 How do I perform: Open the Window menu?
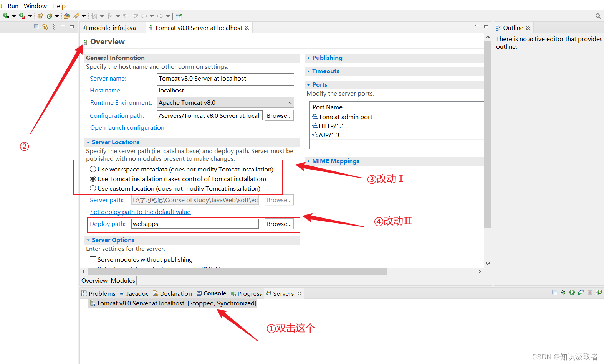coord(35,6)
